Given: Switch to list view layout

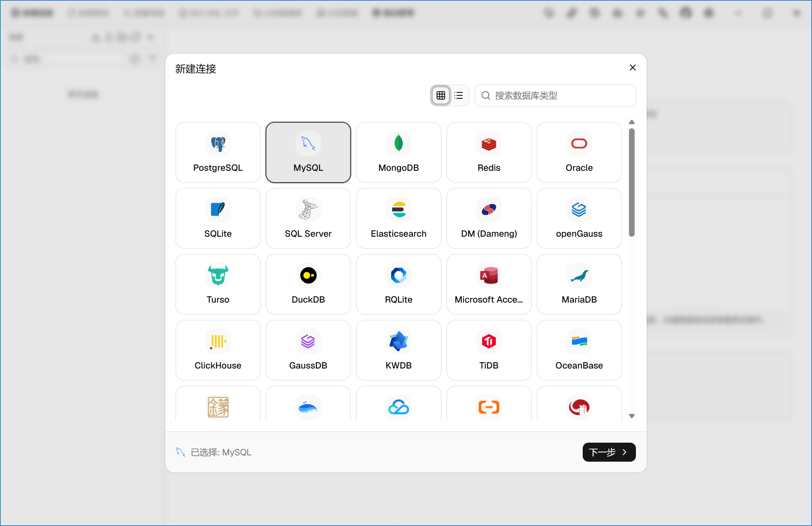Looking at the screenshot, I should (459, 95).
